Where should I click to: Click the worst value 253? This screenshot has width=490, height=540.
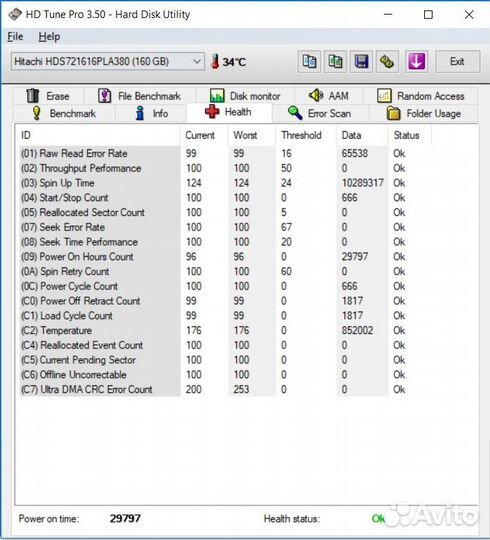[241, 390]
